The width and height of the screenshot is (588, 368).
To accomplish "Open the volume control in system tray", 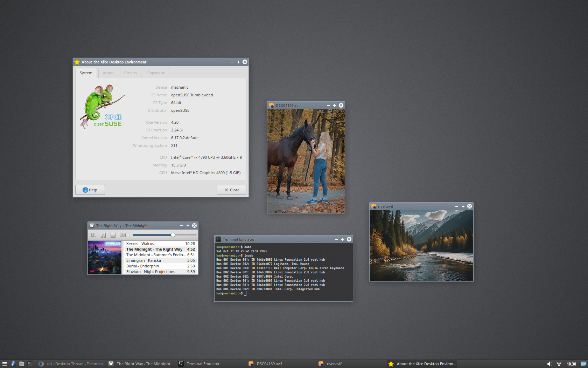I will coord(549,364).
